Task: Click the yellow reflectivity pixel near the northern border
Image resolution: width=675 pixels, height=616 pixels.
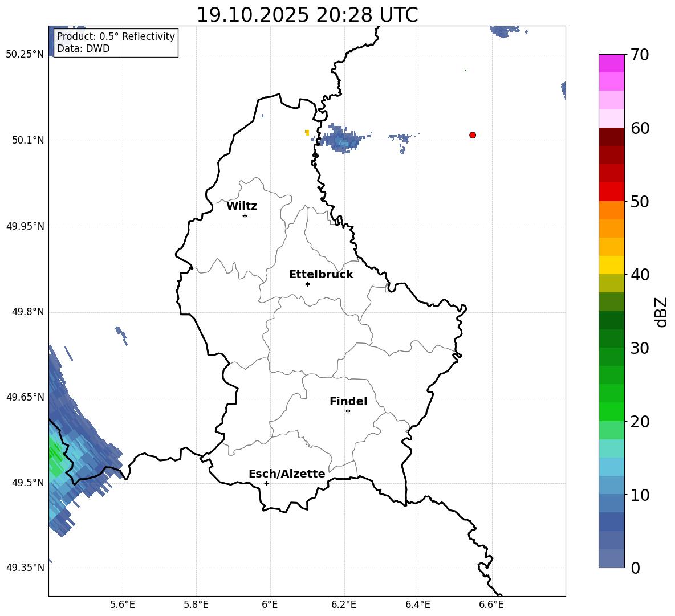Action: coord(307,132)
